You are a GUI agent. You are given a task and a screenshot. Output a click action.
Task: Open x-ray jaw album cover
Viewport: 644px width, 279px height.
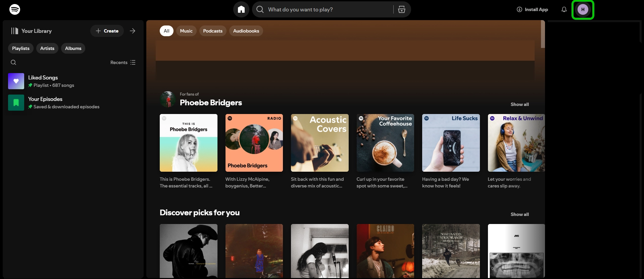pyautogui.click(x=516, y=251)
